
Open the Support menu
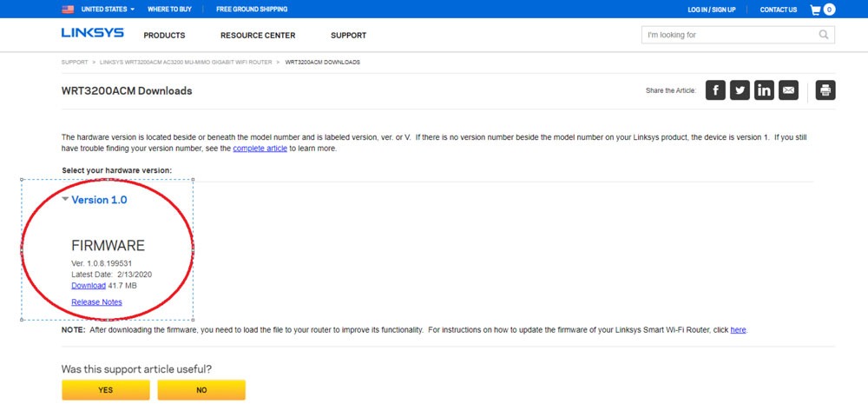tap(349, 36)
